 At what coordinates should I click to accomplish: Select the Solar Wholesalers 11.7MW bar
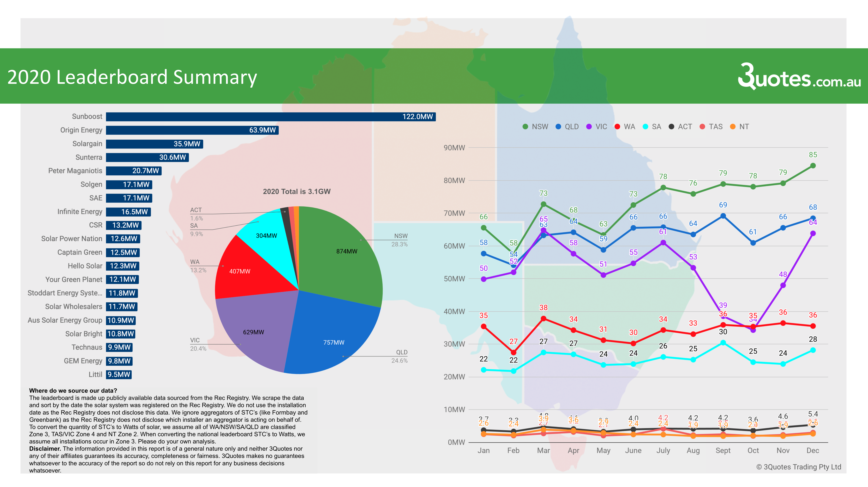(122, 307)
